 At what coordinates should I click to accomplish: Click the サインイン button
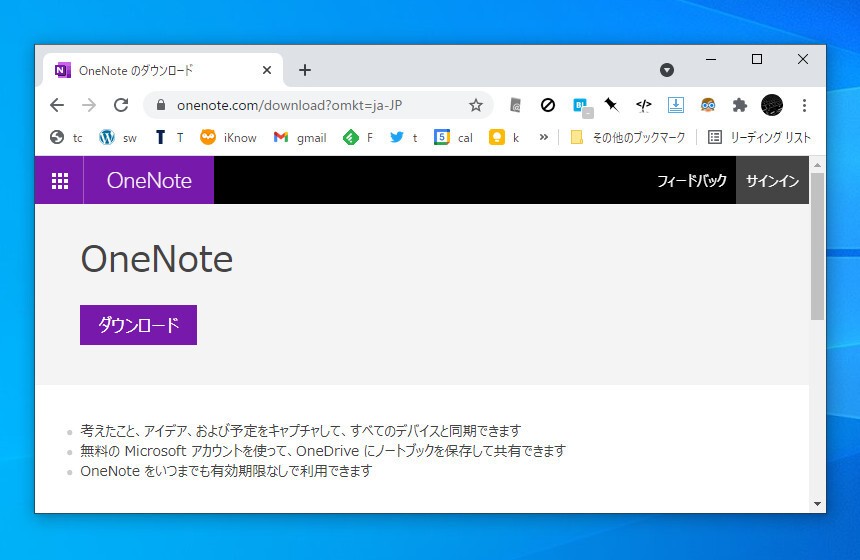coord(772,180)
